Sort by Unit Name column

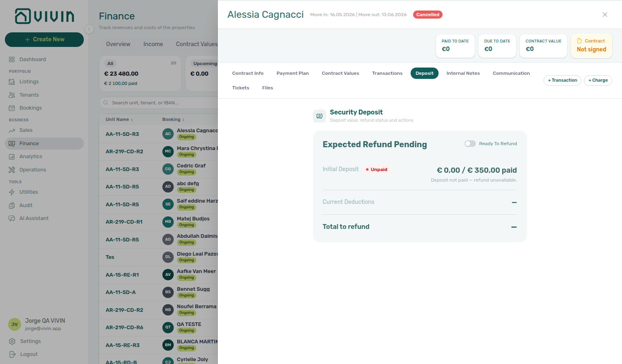click(119, 119)
